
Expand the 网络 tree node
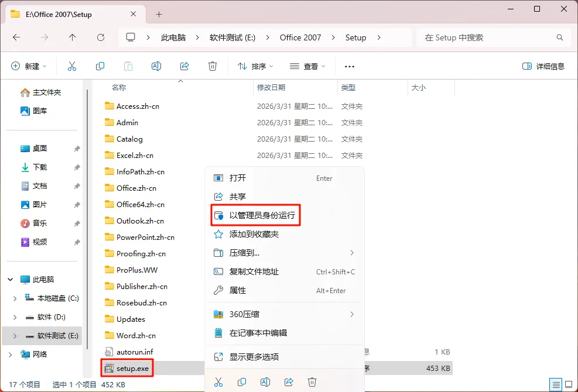(11, 355)
